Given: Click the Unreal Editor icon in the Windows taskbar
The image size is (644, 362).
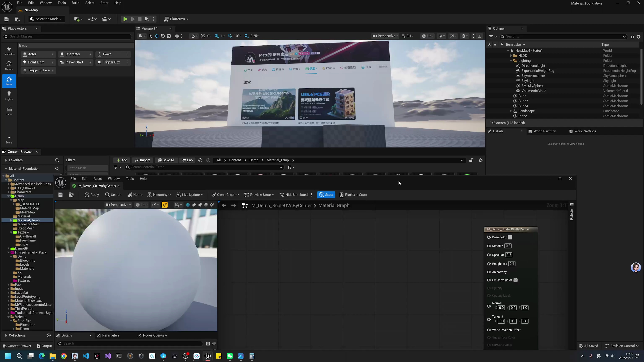Looking at the screenshot, I should [208, 356].
